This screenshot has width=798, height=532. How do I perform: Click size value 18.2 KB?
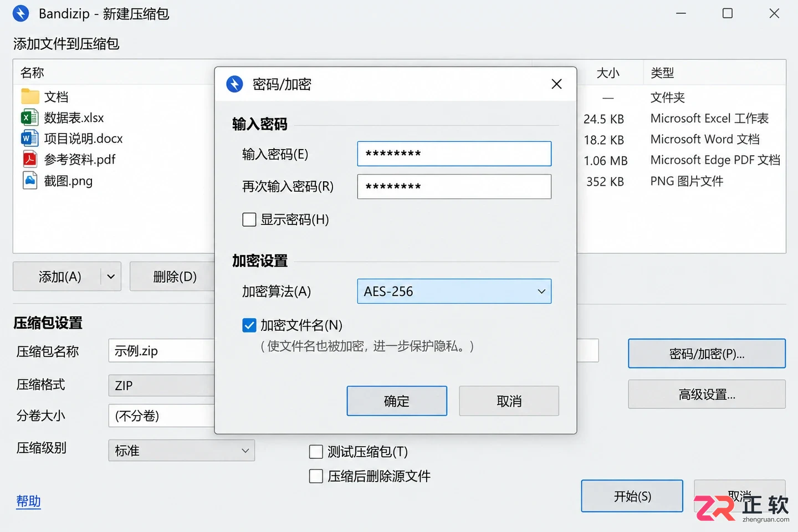point(603,140)
